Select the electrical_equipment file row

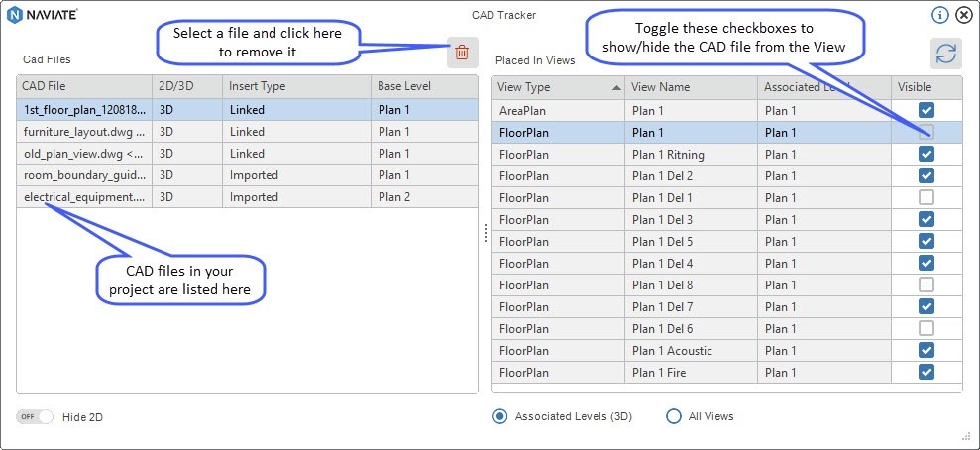(247, 197)
